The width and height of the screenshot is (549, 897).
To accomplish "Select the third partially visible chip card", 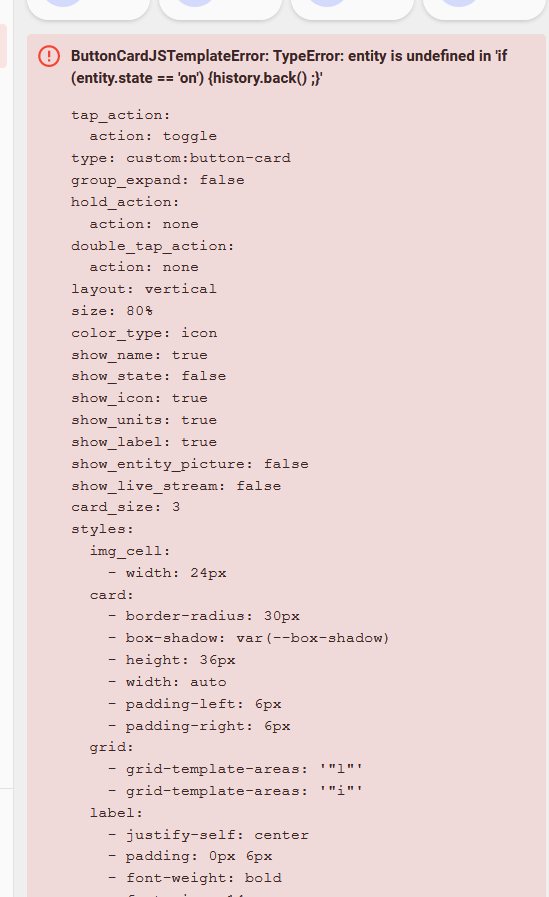I will click(x=352, y=8).
